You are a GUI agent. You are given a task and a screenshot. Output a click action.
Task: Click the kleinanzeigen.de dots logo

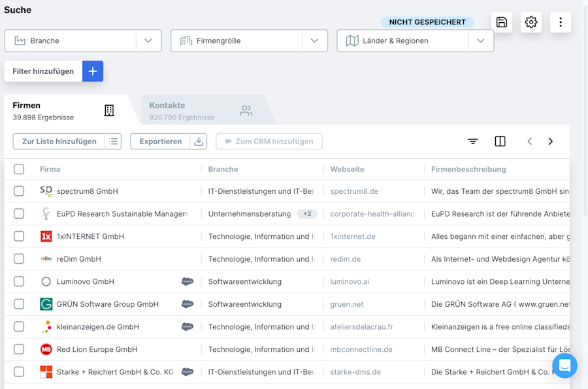(46, 327)
